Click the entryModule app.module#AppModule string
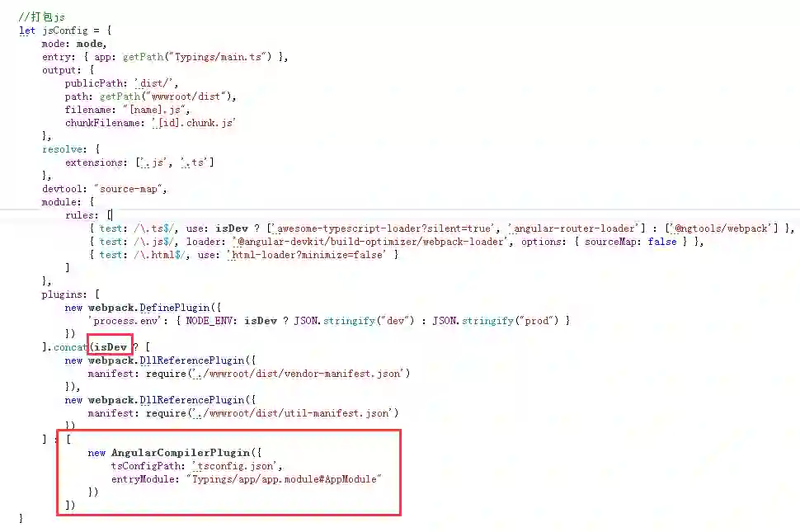Viewport: 800px width, 532px height. click(x=284, y=479)
